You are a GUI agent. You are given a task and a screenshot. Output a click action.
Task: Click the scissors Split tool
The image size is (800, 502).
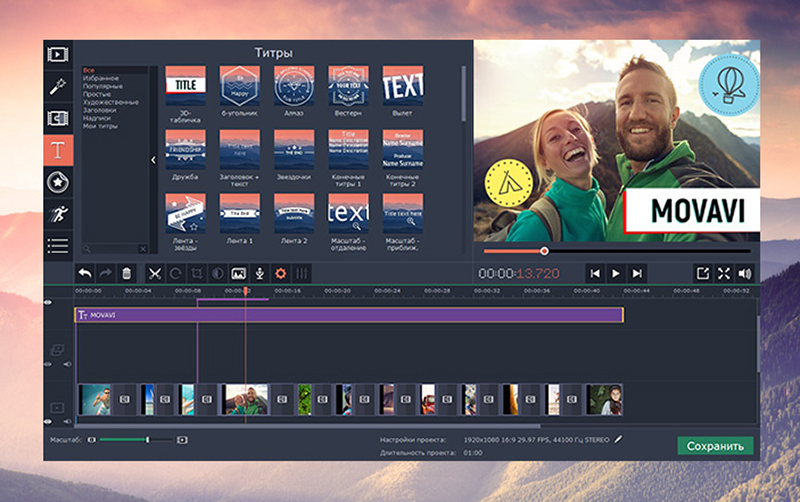155,273
